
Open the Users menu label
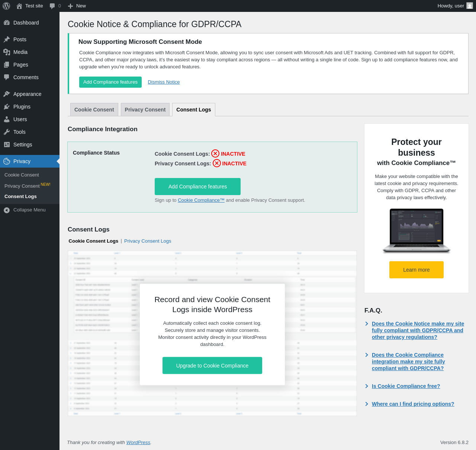pos(20,119)
